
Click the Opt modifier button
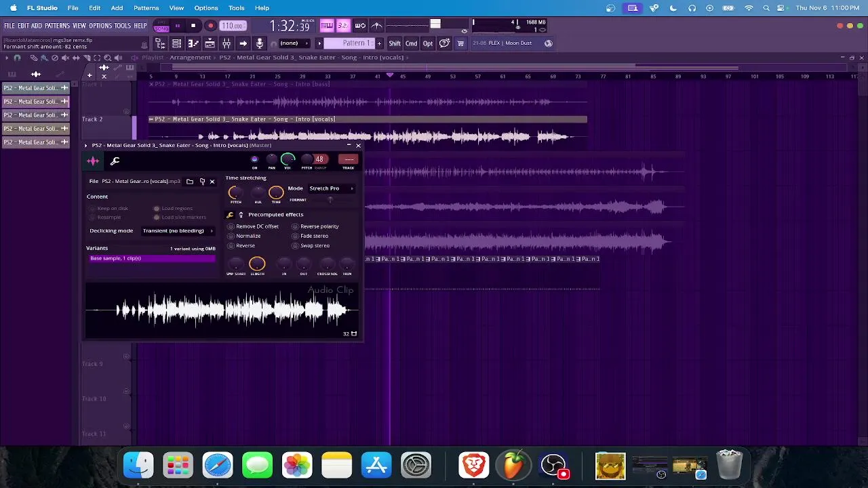[428, 43]
